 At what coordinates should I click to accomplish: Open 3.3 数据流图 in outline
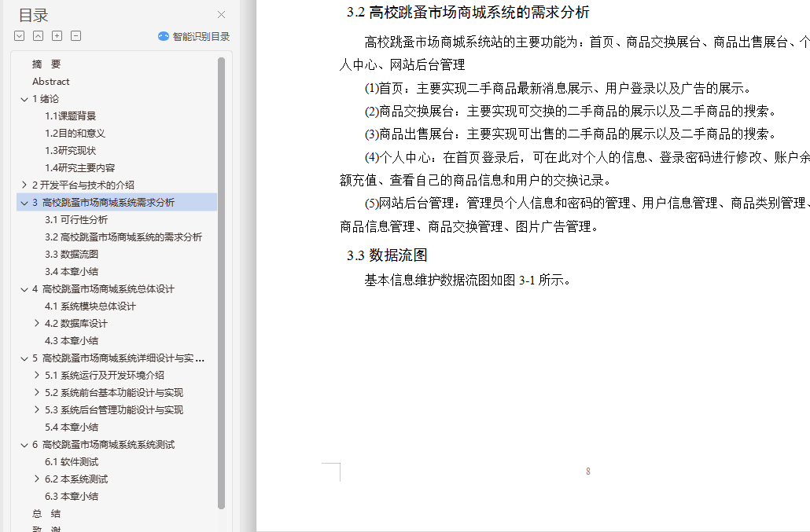[72, 255]
